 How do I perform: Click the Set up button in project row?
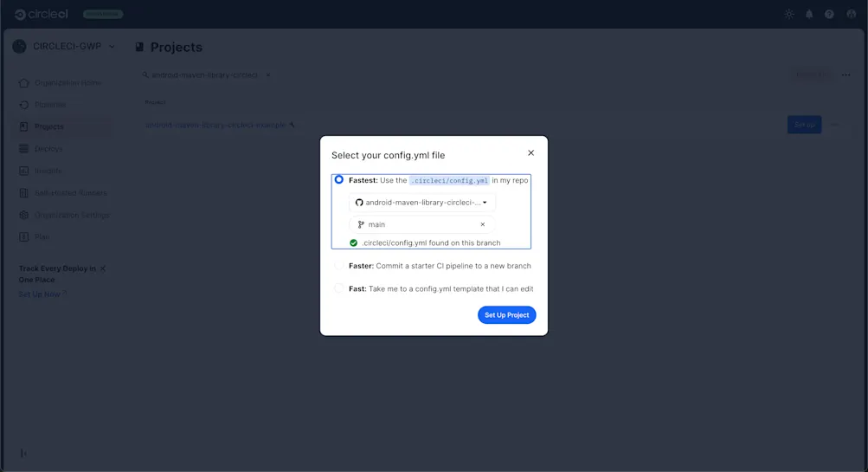pyautogui.click(x=804, y=125)
